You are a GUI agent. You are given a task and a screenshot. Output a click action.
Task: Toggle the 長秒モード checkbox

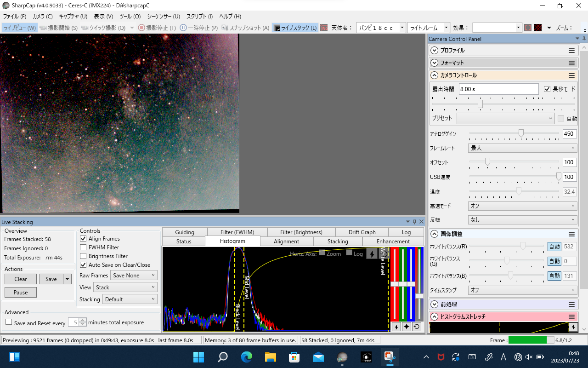[547, 89]
